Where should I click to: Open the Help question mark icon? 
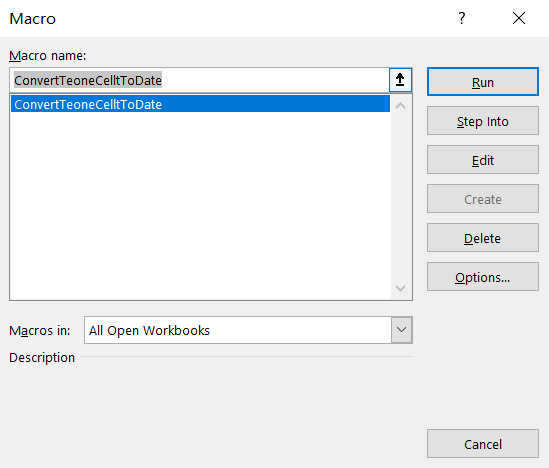pyautogui.click(x=462, y=18)
